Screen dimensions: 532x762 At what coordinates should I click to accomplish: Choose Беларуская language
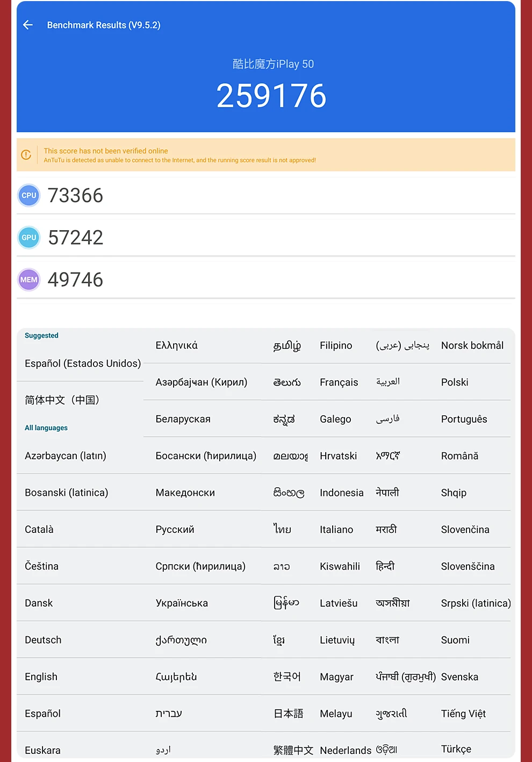(x=183, y=419)
